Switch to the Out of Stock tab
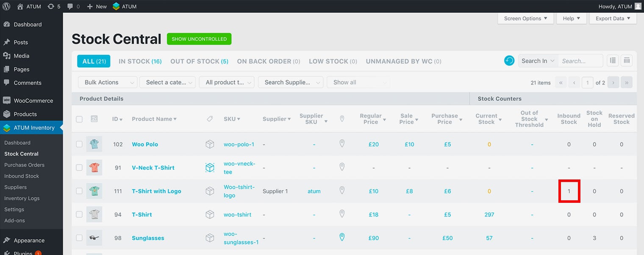644x255 pixels. pos(199,61)
